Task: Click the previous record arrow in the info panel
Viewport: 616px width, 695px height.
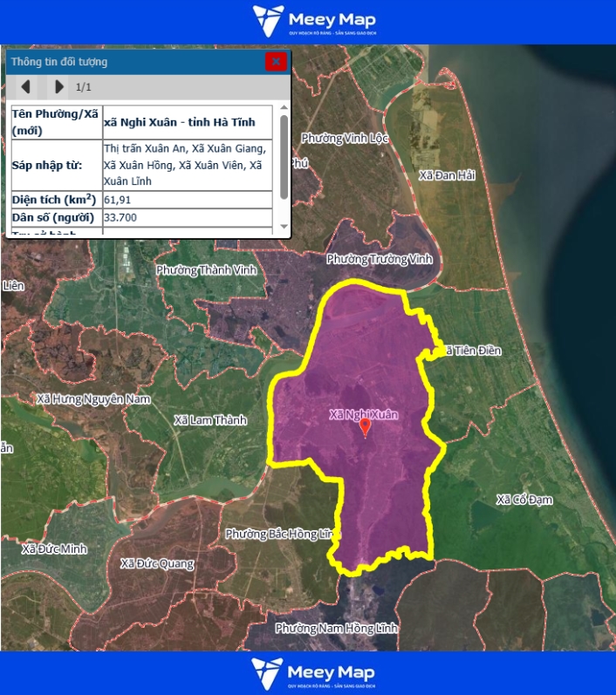Action: (x=26, y=86)
